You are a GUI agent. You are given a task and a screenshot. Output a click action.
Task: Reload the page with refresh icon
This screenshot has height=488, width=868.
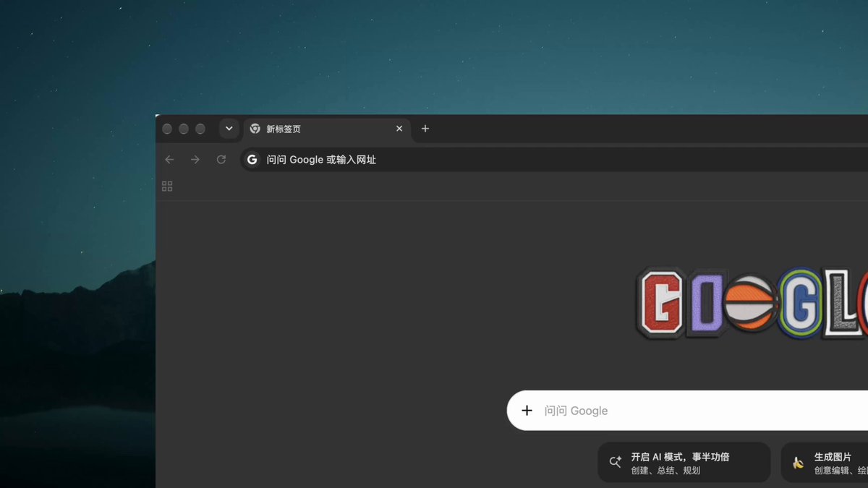(x=221, y=160)
